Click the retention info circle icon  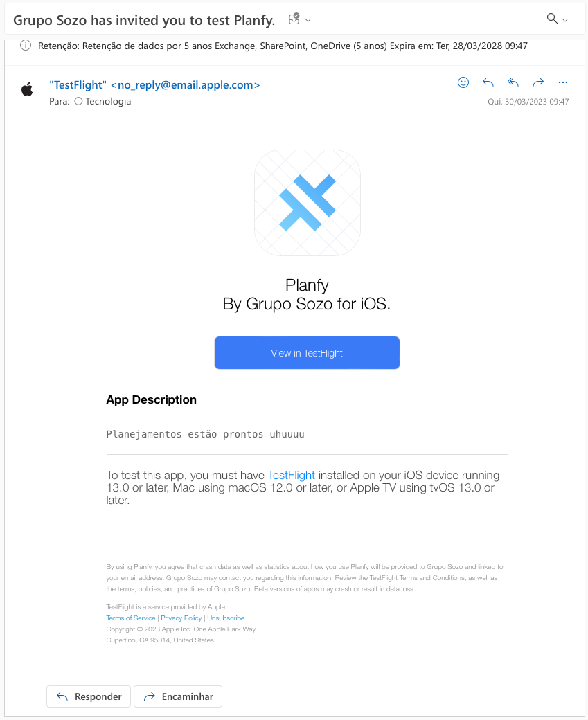[26, 46]
